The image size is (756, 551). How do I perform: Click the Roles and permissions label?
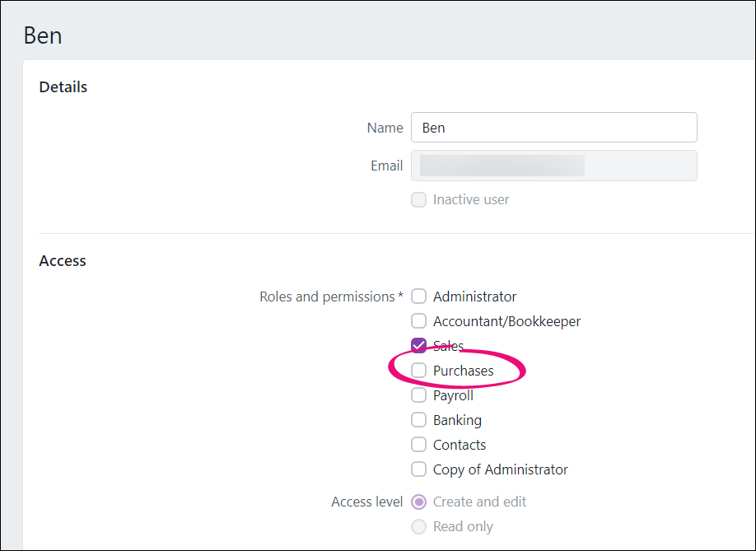click(331, 297)
